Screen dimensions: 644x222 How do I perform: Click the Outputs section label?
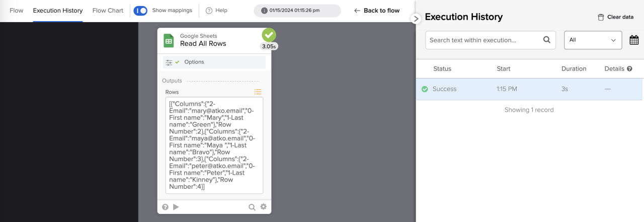(x=172, y=81)
